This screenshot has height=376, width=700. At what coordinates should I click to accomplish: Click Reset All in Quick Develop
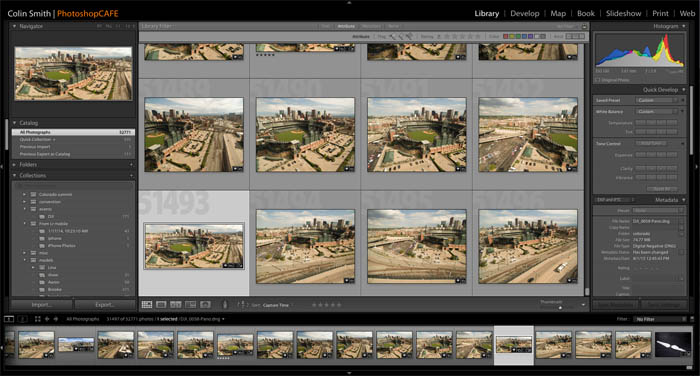coord(662,188)
